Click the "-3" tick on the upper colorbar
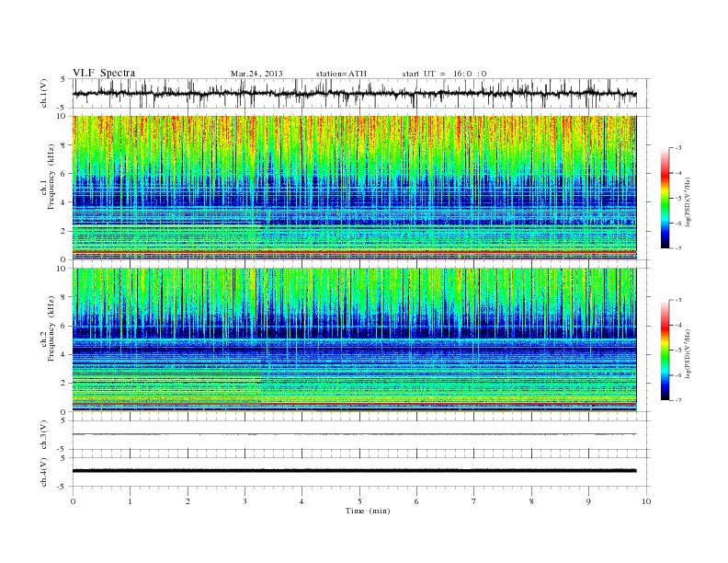 pyautogui.click(x=677, y=148)
